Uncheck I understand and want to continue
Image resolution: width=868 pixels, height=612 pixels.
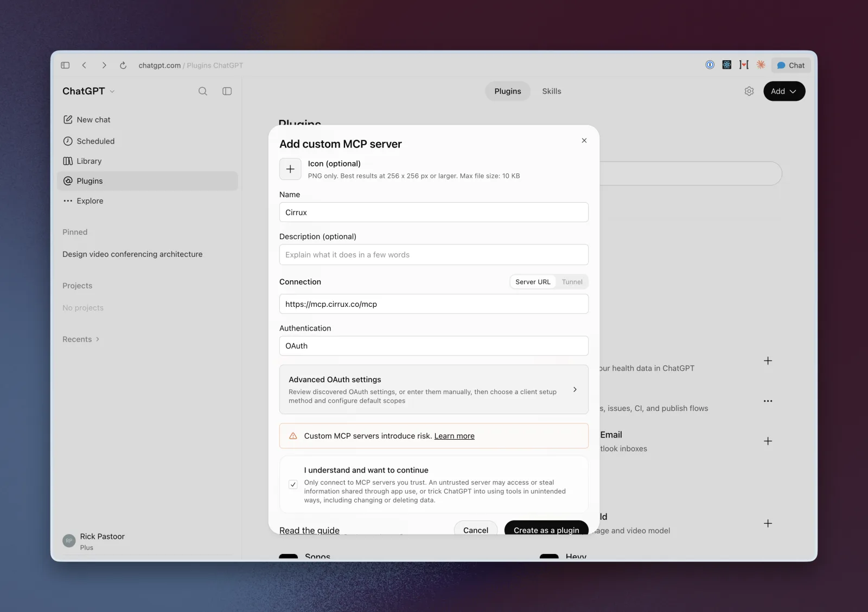click(293, 485)
